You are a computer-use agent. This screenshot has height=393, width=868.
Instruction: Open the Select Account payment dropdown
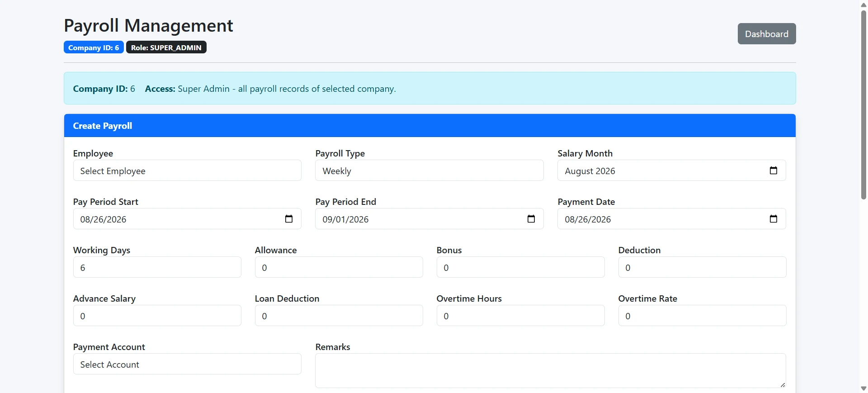pyautogui.click(x=187, y=364)
